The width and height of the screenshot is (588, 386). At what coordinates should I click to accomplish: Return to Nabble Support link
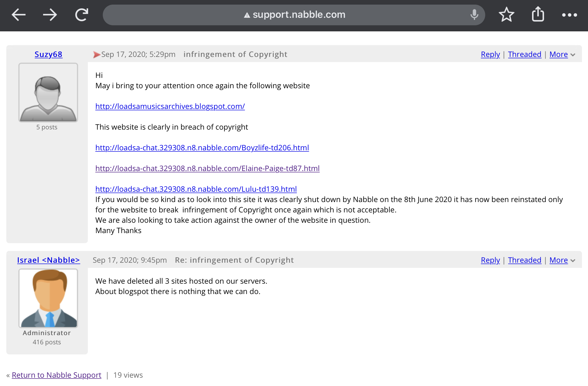57,375
